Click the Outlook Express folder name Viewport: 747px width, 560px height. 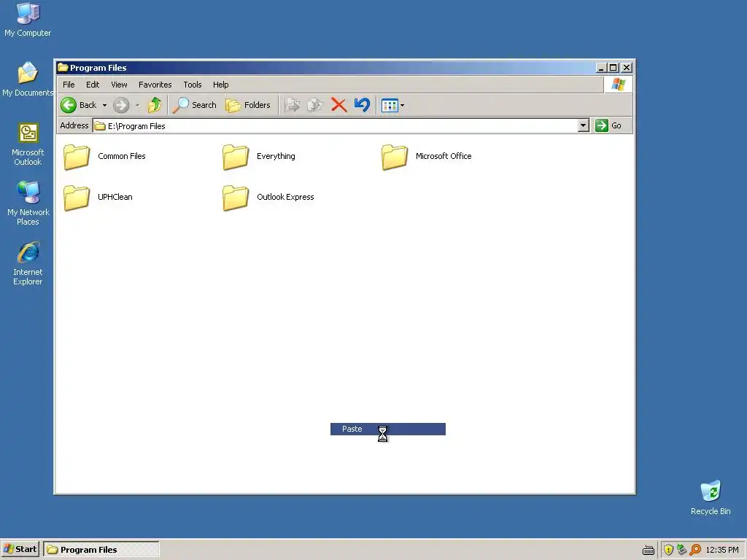point(285,197)
